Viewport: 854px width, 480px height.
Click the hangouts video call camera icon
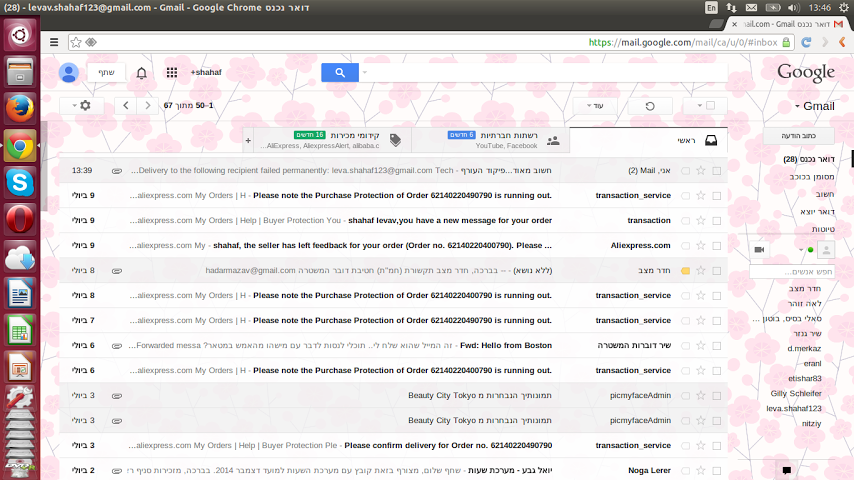point(759,250)
